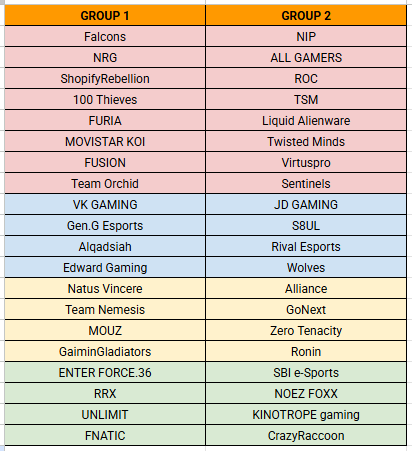Click the MOVISTAR KOI cell
Screen dimensions: 412x451
[105, 141]
